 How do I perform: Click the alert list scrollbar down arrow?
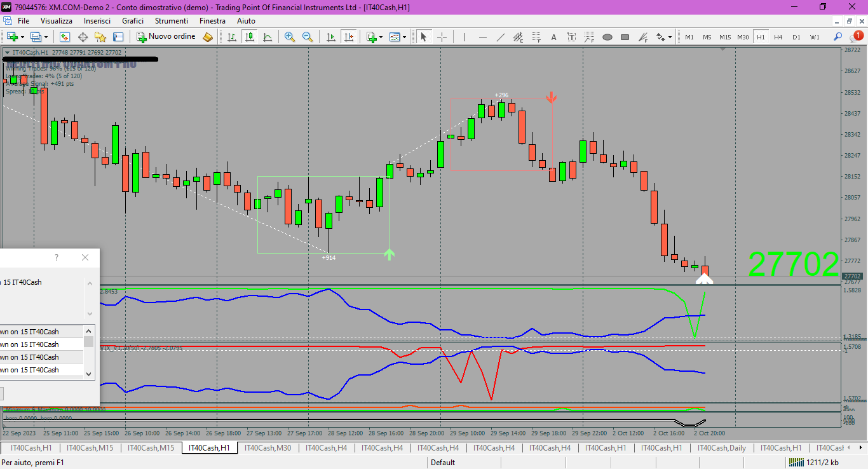[x=89, y=374]
